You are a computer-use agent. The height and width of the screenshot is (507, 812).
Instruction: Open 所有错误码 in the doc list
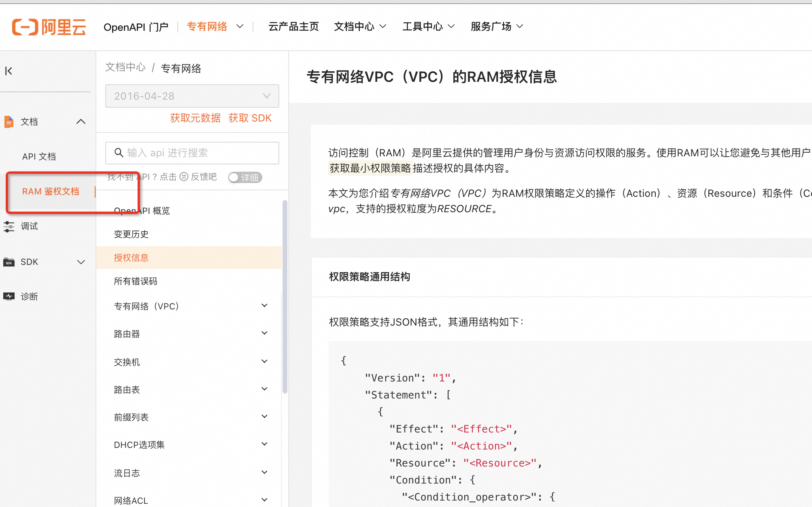pos(136,281)
